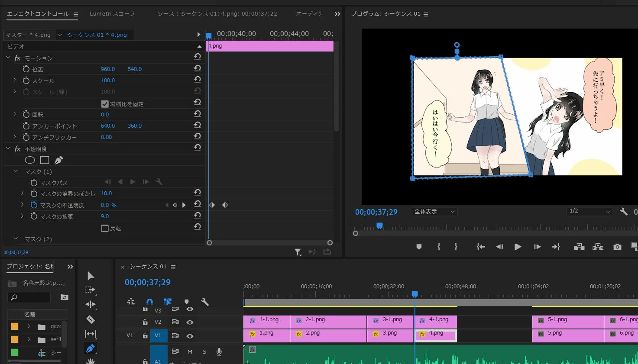
Task: Click the free draw bezier mask pen
Action: 59,160
